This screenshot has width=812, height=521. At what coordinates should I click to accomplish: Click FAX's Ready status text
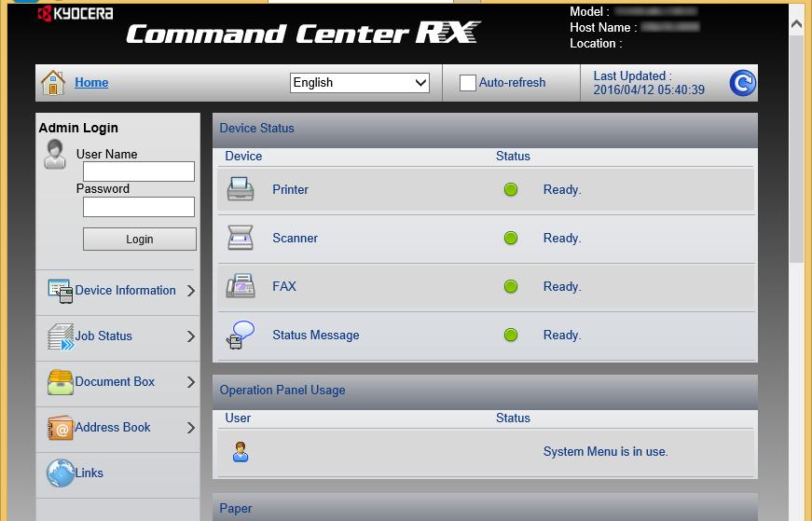point(562,286)
